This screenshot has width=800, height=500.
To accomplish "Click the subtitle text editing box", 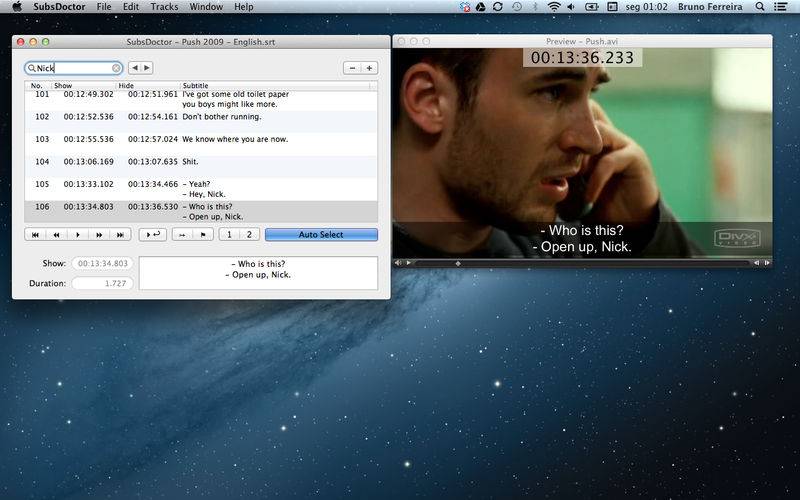I will (258, 273).
